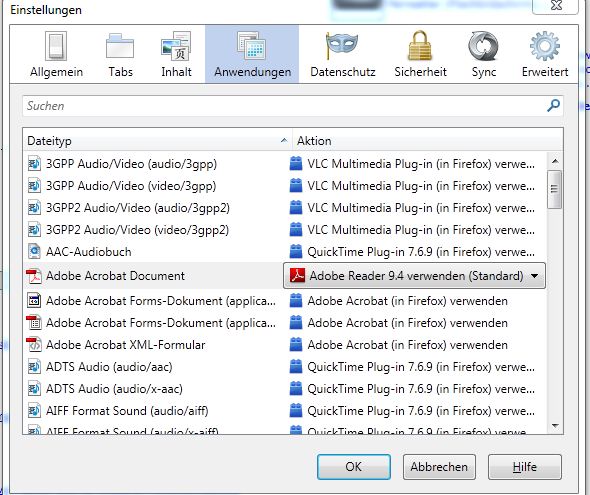Select ADTS Audio (audio/x-aac) row

[284, 389]
